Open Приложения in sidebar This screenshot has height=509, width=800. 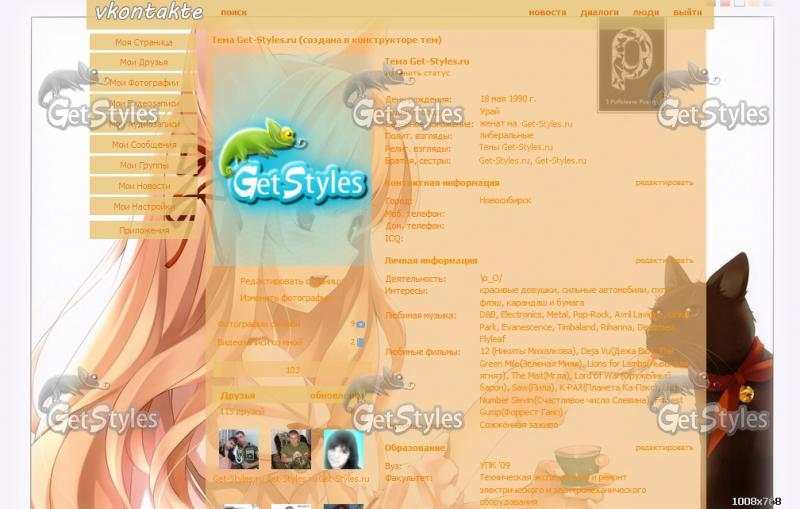[143, 230]
